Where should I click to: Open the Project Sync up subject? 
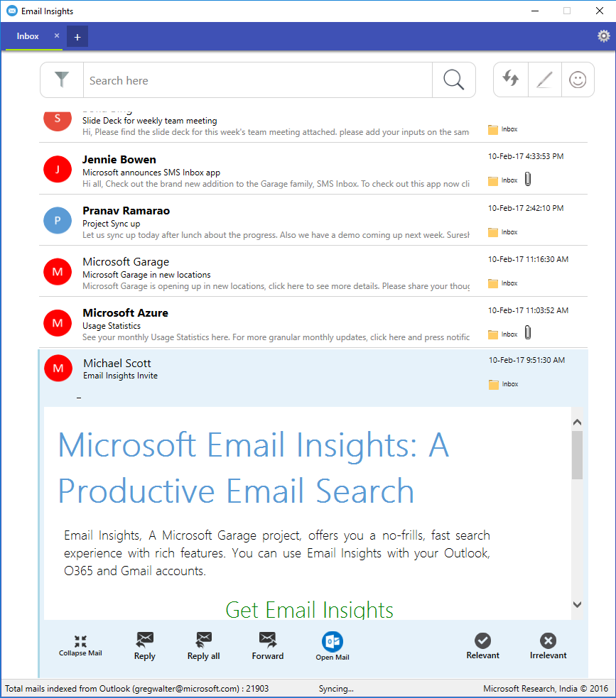coord(112,224)
